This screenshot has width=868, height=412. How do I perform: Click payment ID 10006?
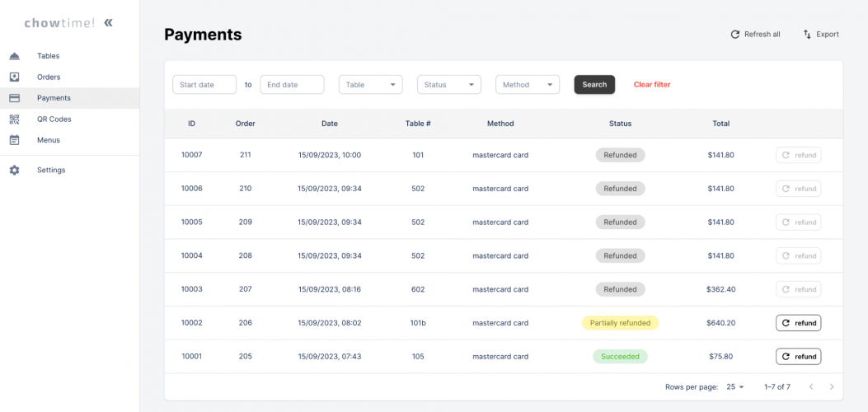pyautogui.click(x=191, y=189)
